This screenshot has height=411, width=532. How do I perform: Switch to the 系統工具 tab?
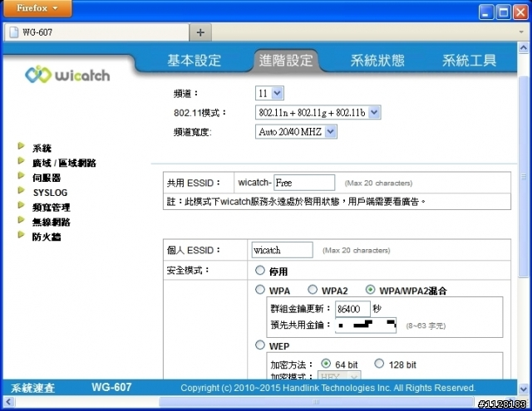pyautogui.click(x=469, y=61)
